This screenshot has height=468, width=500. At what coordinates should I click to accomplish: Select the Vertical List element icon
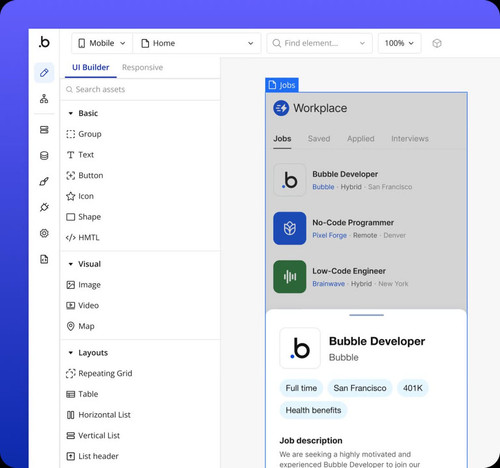pos(70,436)
